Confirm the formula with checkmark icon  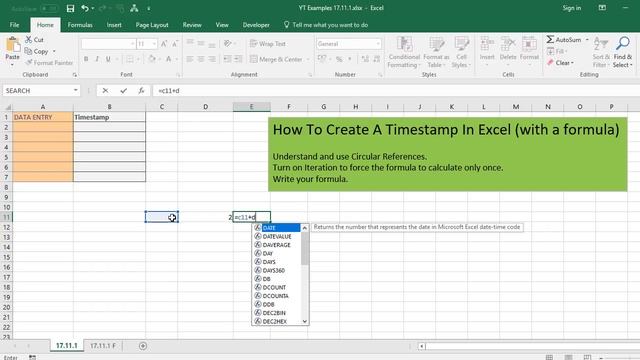pyautogui.click(x=123, y=91)
